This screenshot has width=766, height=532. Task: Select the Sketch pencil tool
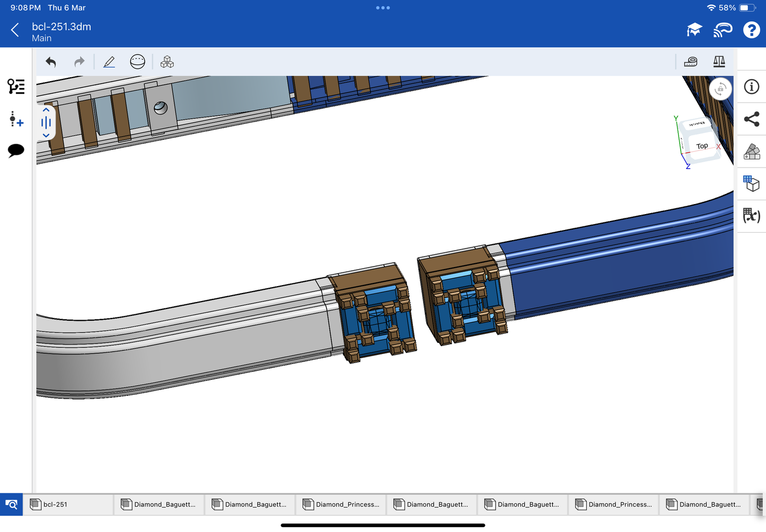(x=109, y=63)
